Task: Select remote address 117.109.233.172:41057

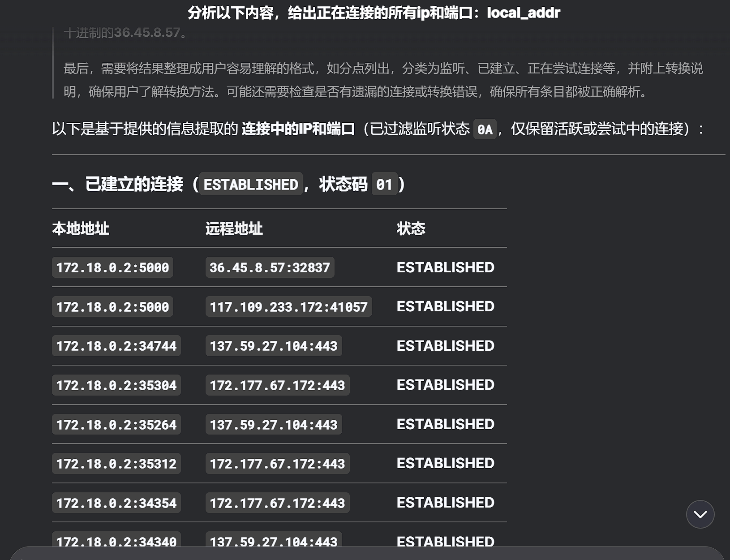Action: point(288,307)
